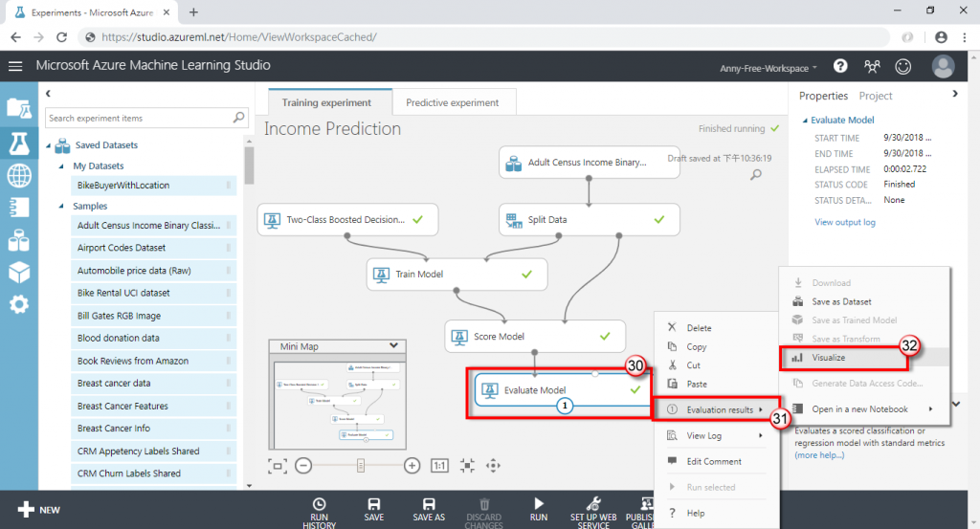Click the (more help...) link
The height and width of the screenshot is (529, 980).
coord(819,455)
